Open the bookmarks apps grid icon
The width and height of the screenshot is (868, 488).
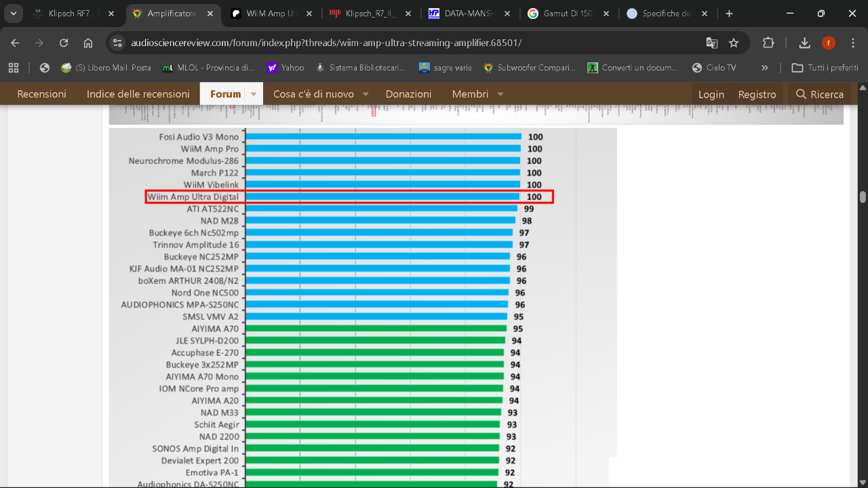[x=14, y=68]
